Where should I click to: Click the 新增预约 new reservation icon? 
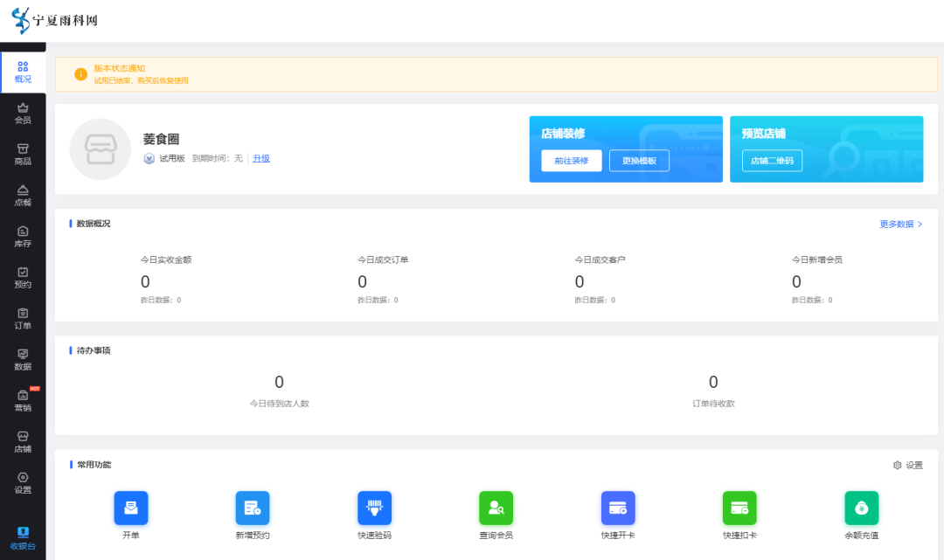click(x=253, y=508)
